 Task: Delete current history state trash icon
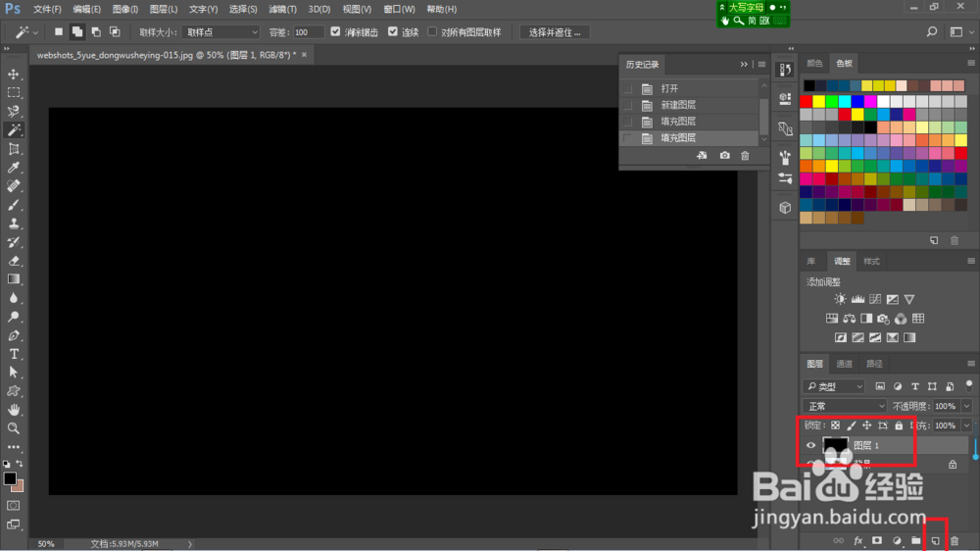(745, 155)
